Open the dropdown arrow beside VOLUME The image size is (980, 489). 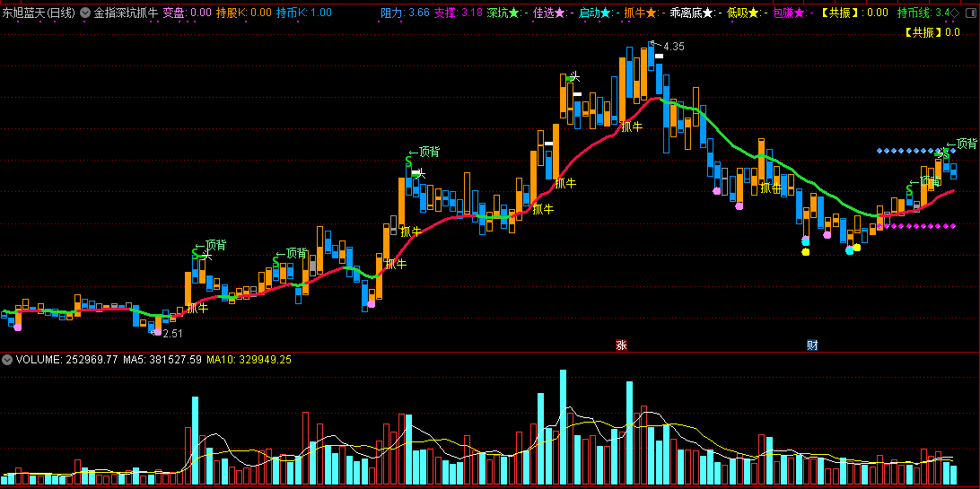pos(7,360)
